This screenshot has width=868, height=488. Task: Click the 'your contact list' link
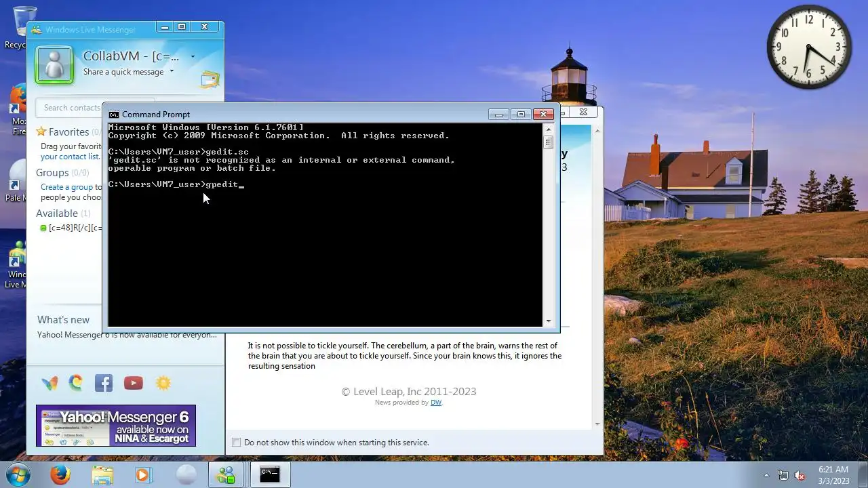[x=70, y=157]
